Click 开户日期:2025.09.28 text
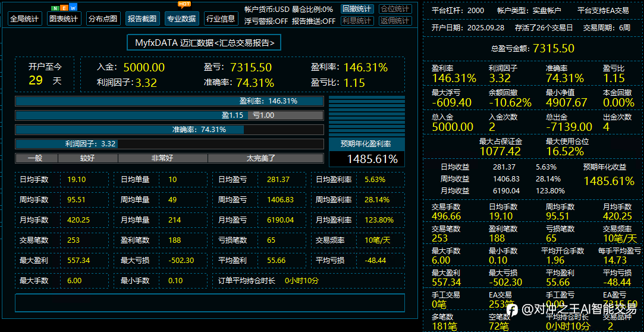Viewport: 644px width, 332px height. 468,28
